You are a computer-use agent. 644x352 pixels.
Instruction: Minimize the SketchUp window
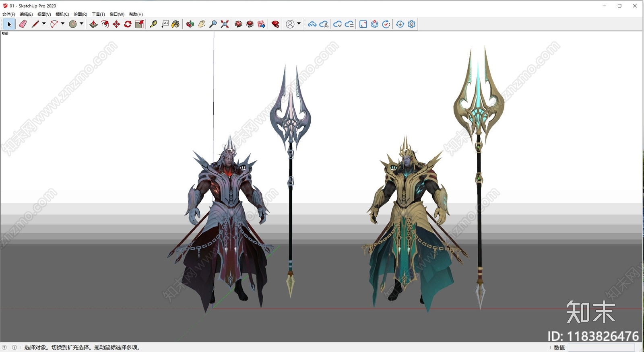pyautogui.click(x=604, y=6)
